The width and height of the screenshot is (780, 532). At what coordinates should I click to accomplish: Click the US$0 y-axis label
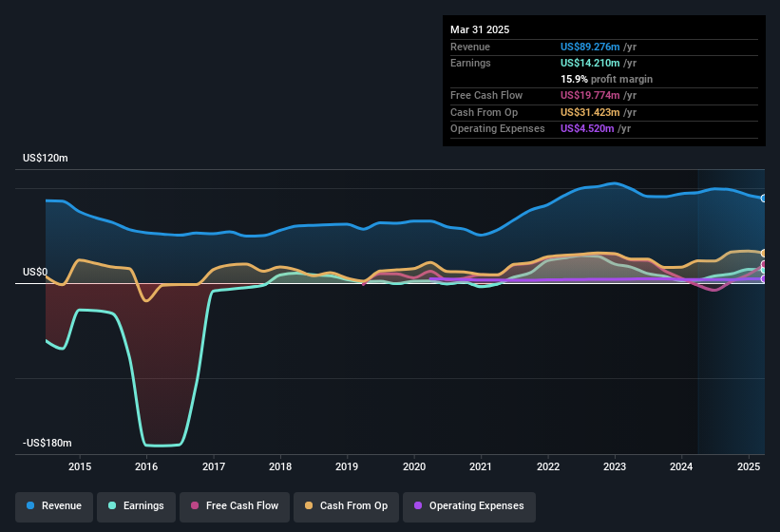[35, 272]
